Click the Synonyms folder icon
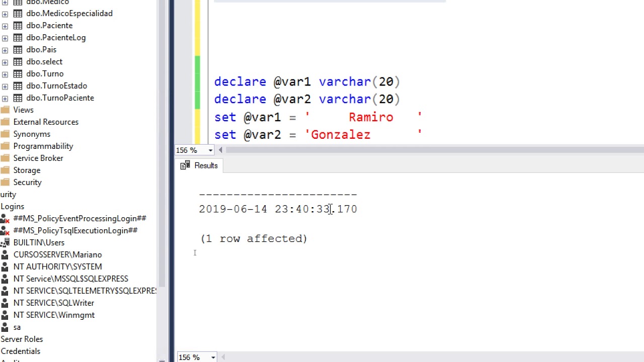 coord(5,134)
